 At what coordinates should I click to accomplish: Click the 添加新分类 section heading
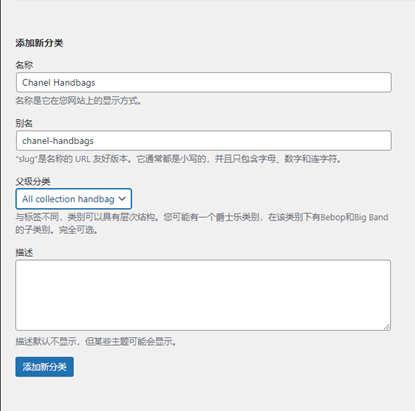tap(39, 43)
